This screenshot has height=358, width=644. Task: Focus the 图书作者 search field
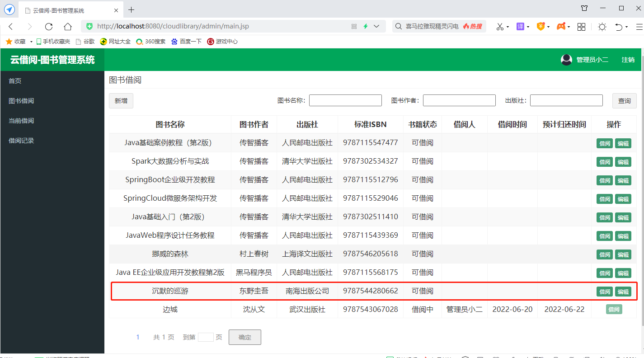point(459,100)
